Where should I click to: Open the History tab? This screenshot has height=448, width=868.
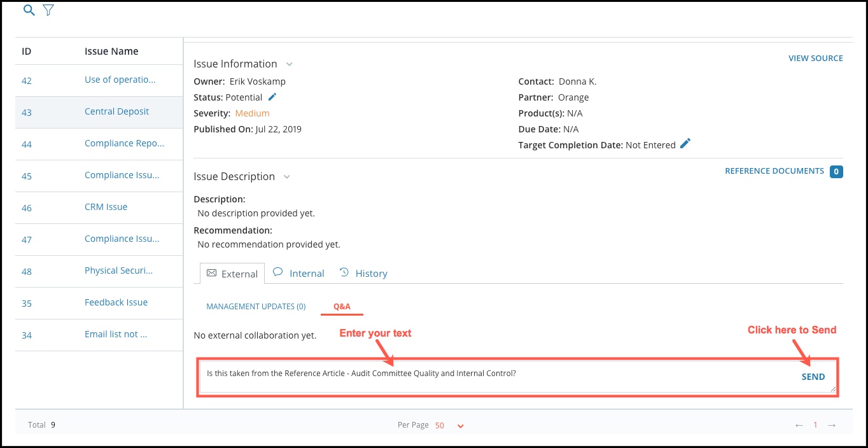(363, 273)
